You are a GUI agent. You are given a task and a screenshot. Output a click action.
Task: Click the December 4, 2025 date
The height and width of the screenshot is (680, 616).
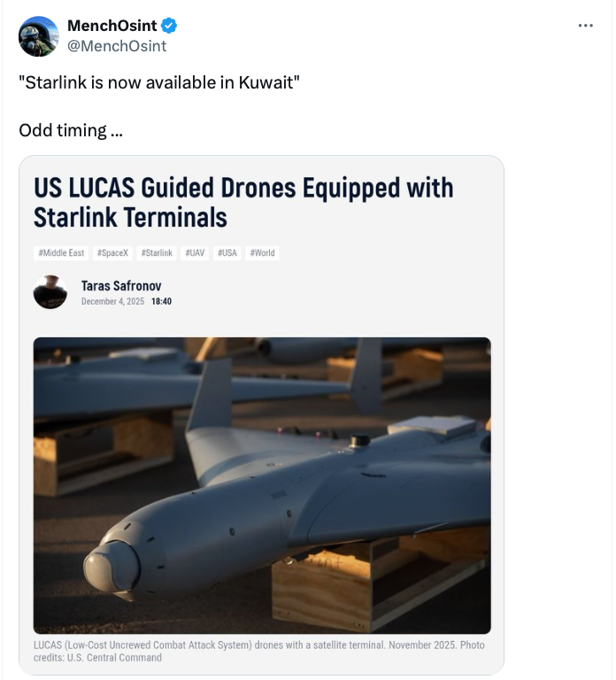pyautogui.click(x=112, y=301)
